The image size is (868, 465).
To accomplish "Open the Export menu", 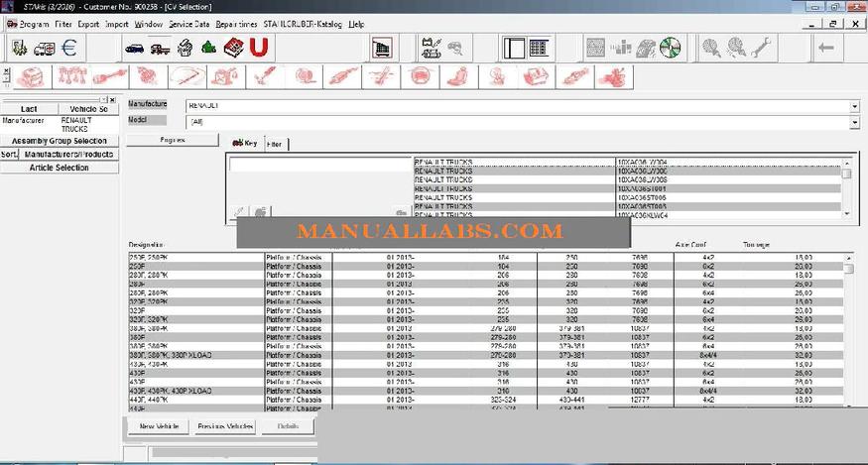I will (88, 25).
